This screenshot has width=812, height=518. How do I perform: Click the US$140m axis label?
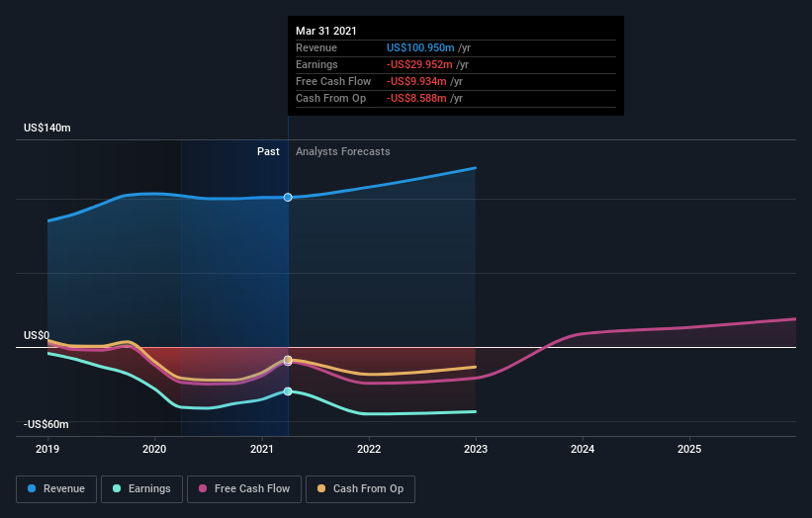coord(47,128)
